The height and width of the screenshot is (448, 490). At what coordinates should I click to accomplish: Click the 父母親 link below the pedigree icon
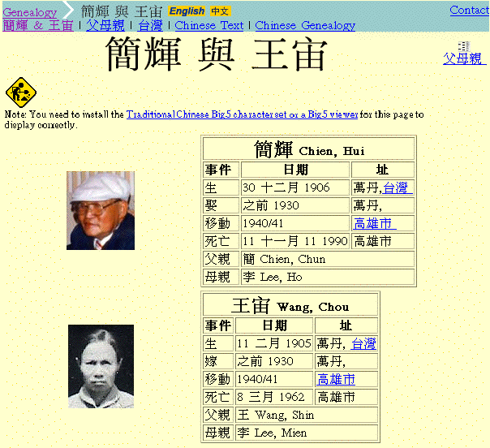462,59
